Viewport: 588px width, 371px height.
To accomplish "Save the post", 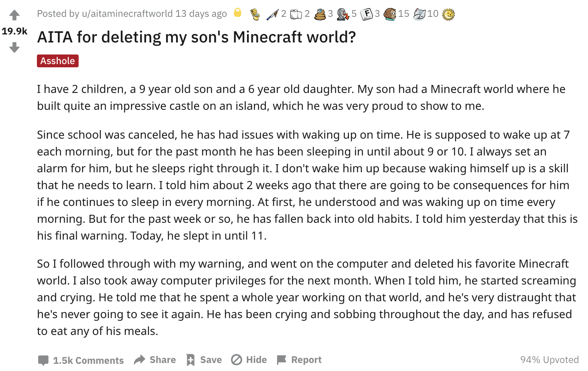I will (204, 360).
